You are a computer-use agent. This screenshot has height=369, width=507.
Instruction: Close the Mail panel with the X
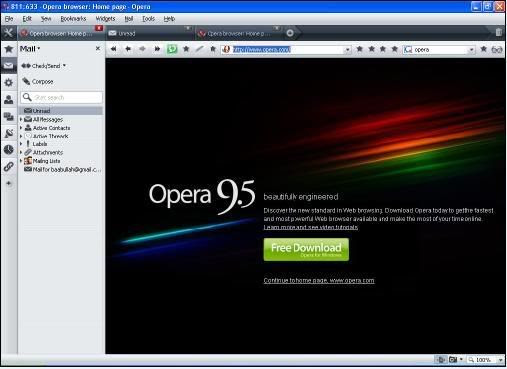98,48
